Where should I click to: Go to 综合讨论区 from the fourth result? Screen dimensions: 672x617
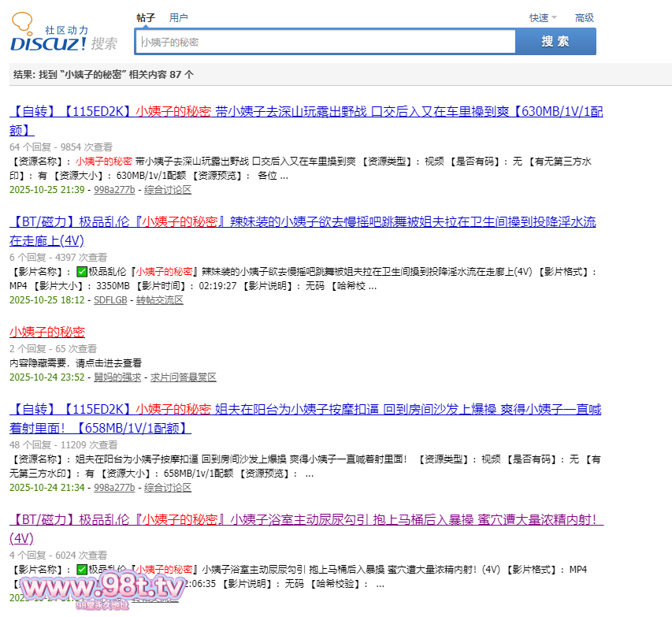tap(168, 488)
